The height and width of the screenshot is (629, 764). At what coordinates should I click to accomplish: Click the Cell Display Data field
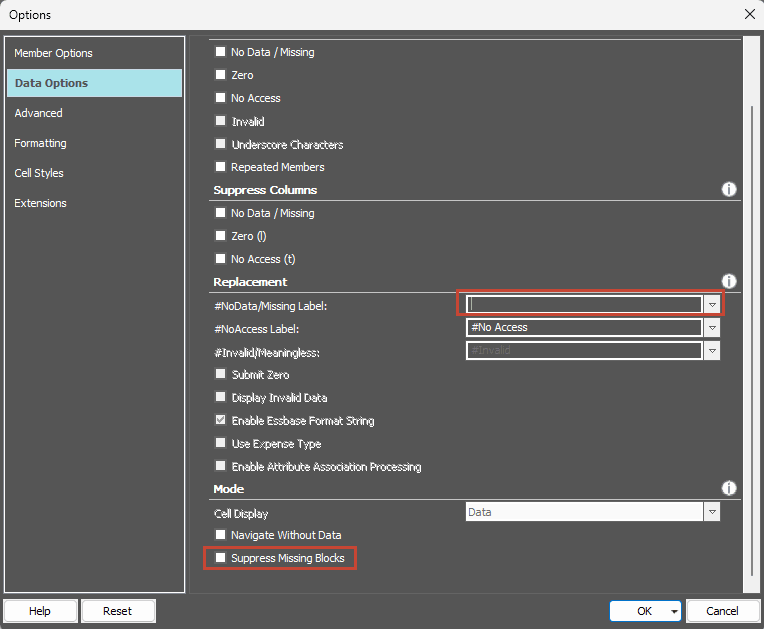584,512
